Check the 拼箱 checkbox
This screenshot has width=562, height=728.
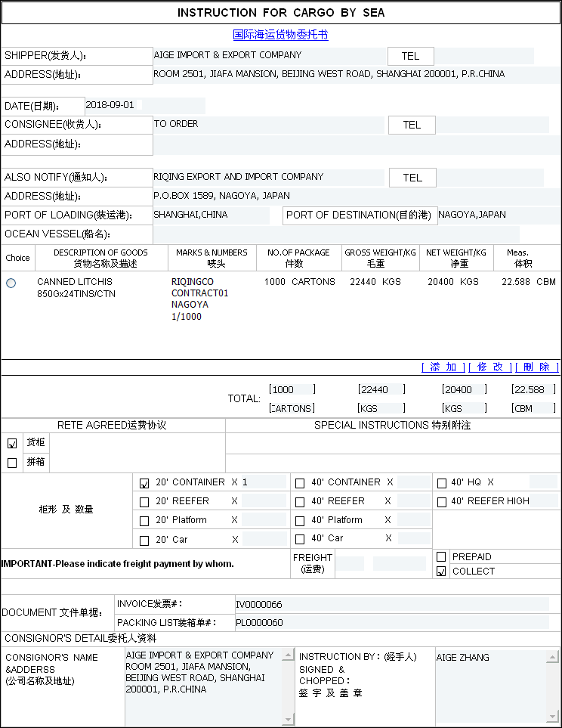(12, 463)
